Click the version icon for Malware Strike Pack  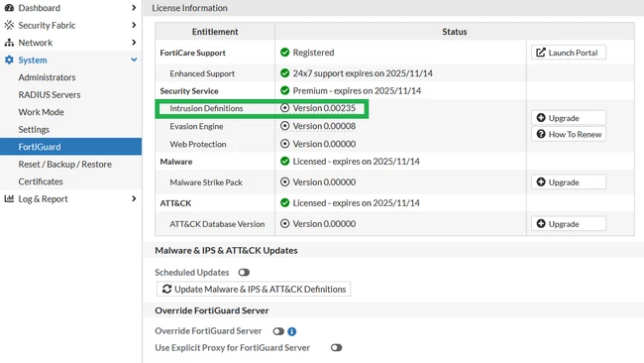click(284, 181)
